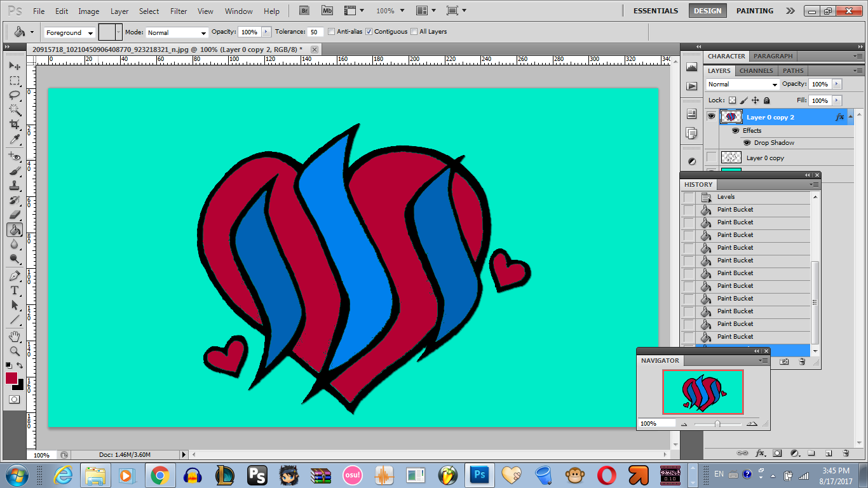
Task: Hide the Drop Shadow effect eye
Action: tap(747, 143)
